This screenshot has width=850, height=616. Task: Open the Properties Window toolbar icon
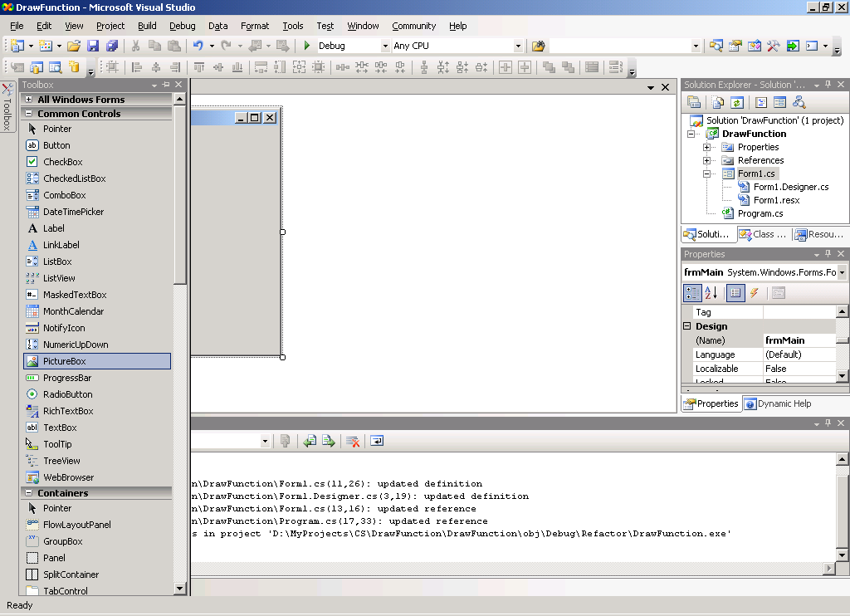[735, 46]
